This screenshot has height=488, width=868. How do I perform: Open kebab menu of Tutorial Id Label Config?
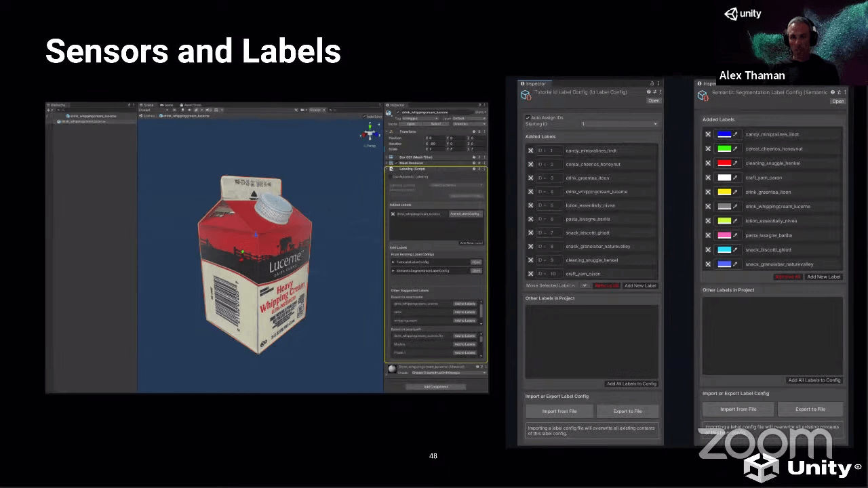660,92
